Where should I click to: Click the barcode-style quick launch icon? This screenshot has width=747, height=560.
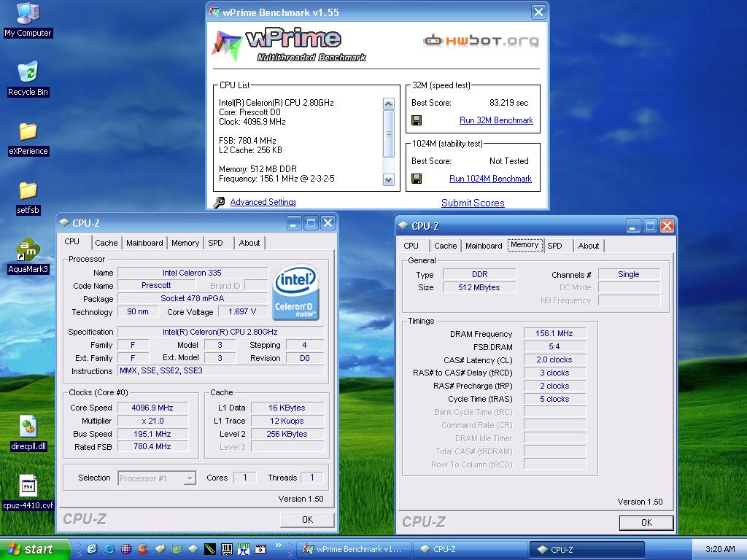pos(227,549)
